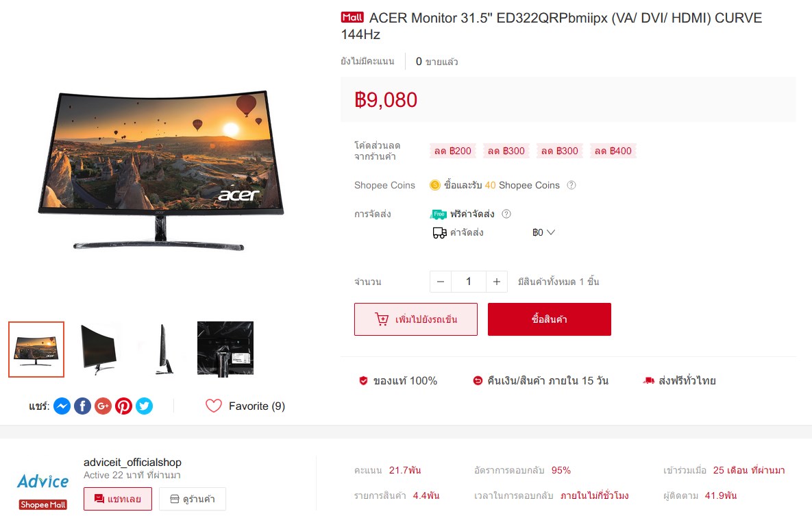Select the ลด ฿400 discount voucher
Viewport: 812px width, 516px height.
point(613,151)
